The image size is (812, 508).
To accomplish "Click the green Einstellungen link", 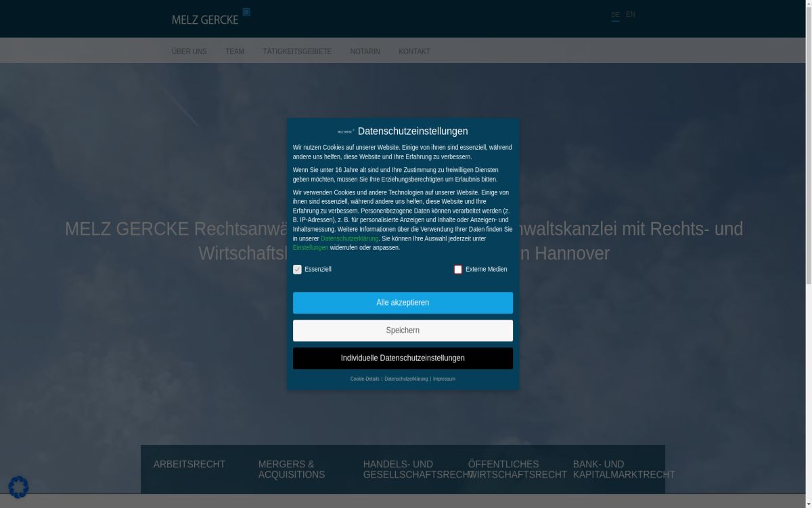I will coord(311,248).
